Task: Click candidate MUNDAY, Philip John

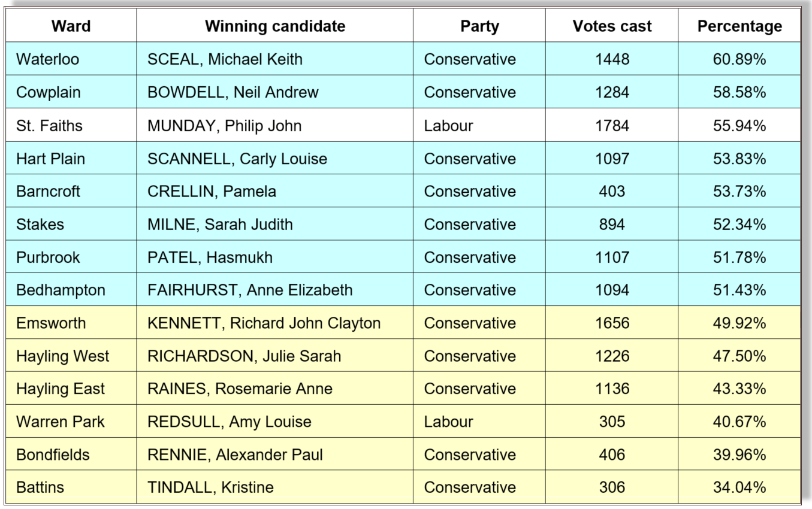Action: pyautogui.click(x=225, y=126)
